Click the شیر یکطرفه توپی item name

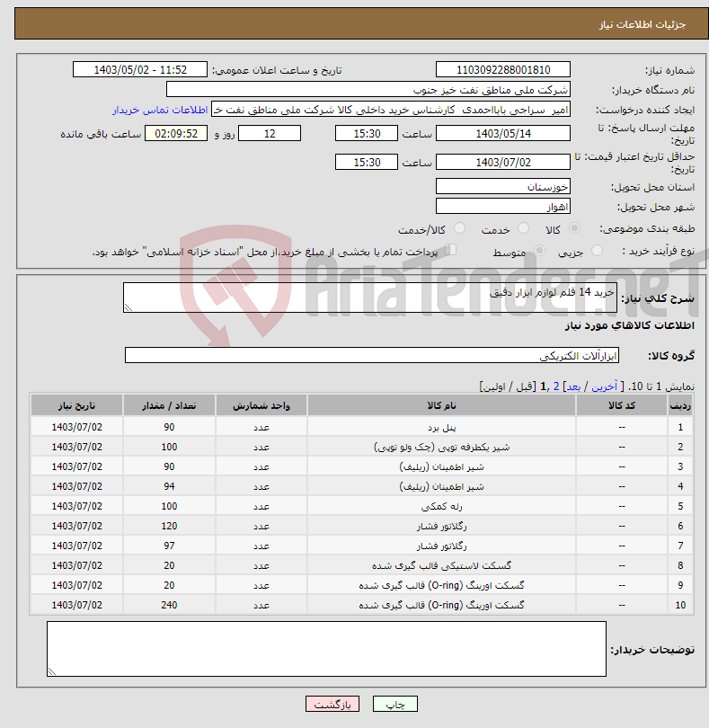click(441, 447)
